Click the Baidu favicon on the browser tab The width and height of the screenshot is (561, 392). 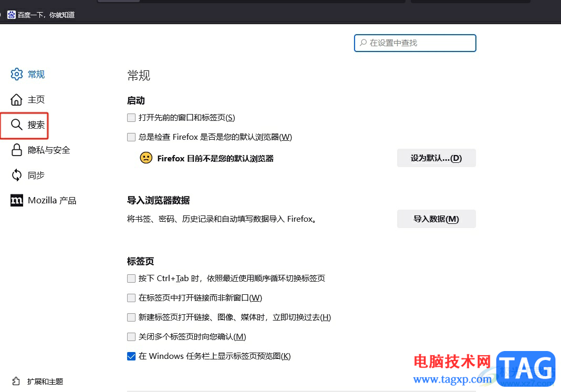point(12,14)
